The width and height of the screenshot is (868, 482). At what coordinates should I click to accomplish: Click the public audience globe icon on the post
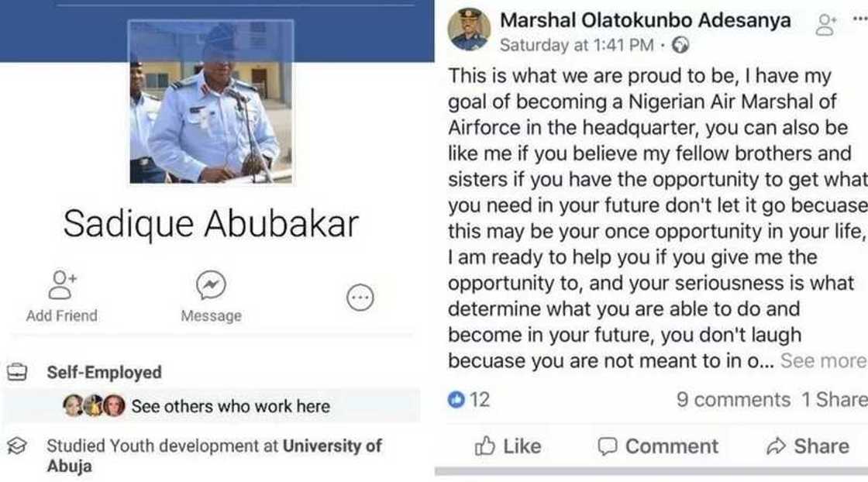(x=680, y=45)
